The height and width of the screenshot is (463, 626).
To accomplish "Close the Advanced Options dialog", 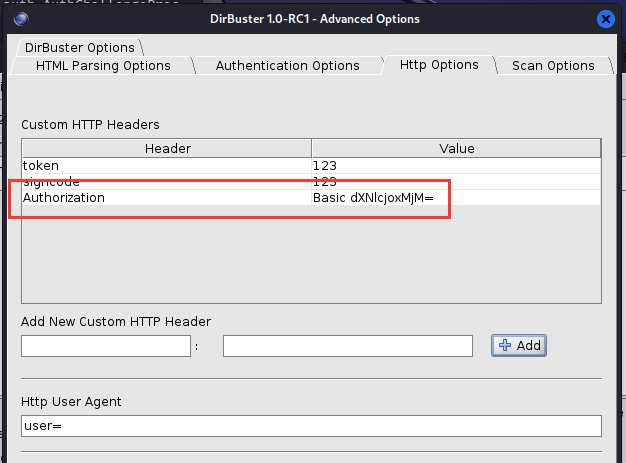I will 606,19.
